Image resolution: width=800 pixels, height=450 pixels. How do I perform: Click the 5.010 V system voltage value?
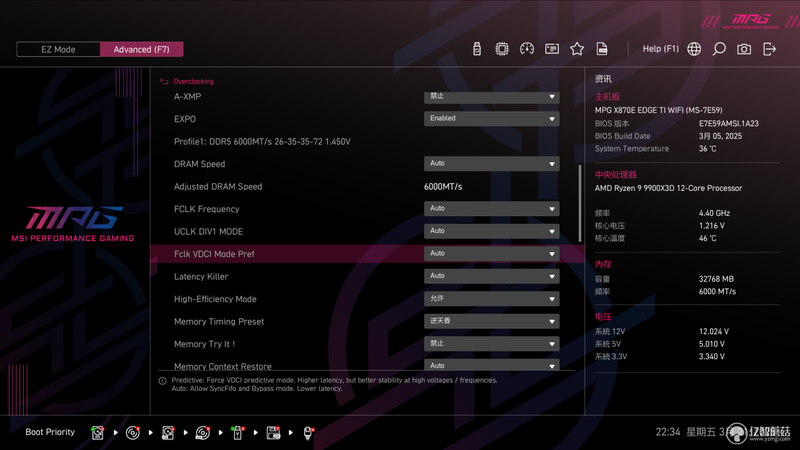coord(712,344)
